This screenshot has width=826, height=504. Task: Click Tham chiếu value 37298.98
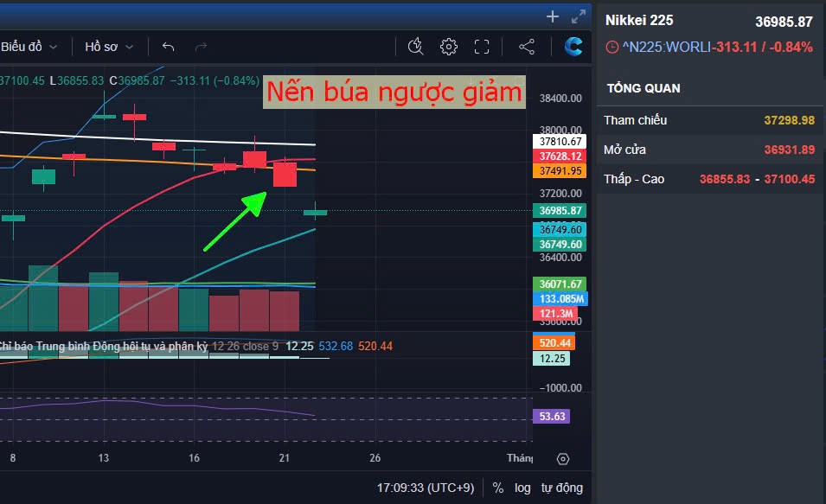pyautogui.click(x=789, y=121)
